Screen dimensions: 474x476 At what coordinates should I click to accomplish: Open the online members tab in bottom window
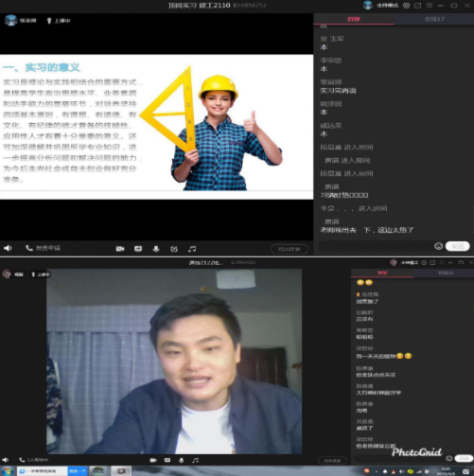coord(446,273)
